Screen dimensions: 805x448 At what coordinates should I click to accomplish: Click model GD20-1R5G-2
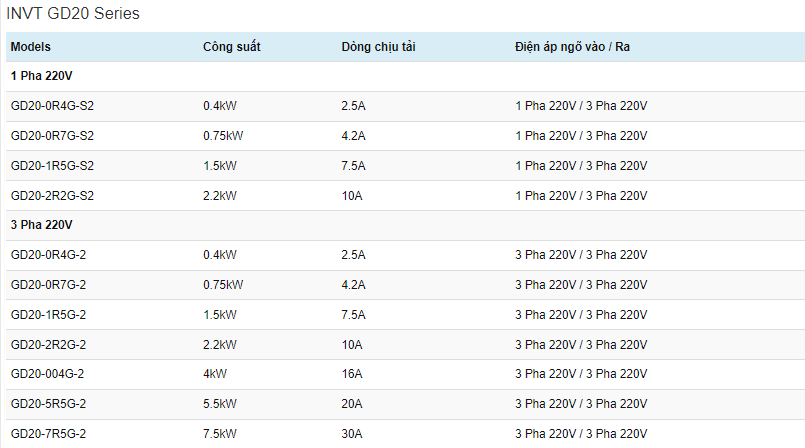tap(48, 315)
